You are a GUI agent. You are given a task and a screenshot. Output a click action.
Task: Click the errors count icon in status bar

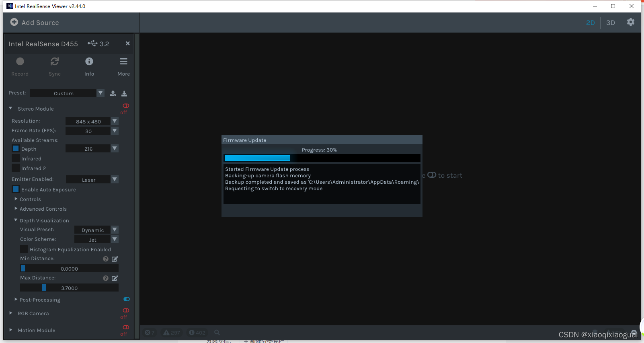pyautogui.click(x=148, y=333)
